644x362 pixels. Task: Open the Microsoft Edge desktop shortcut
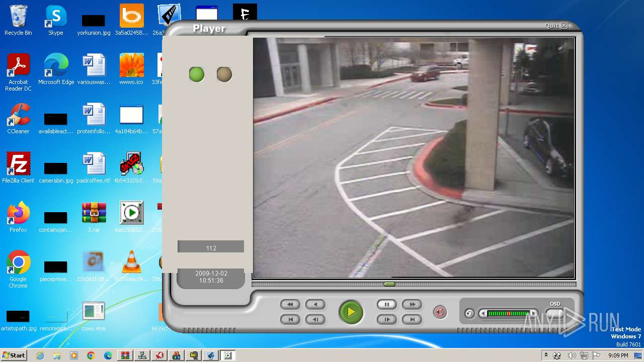[x=56, y=70]
